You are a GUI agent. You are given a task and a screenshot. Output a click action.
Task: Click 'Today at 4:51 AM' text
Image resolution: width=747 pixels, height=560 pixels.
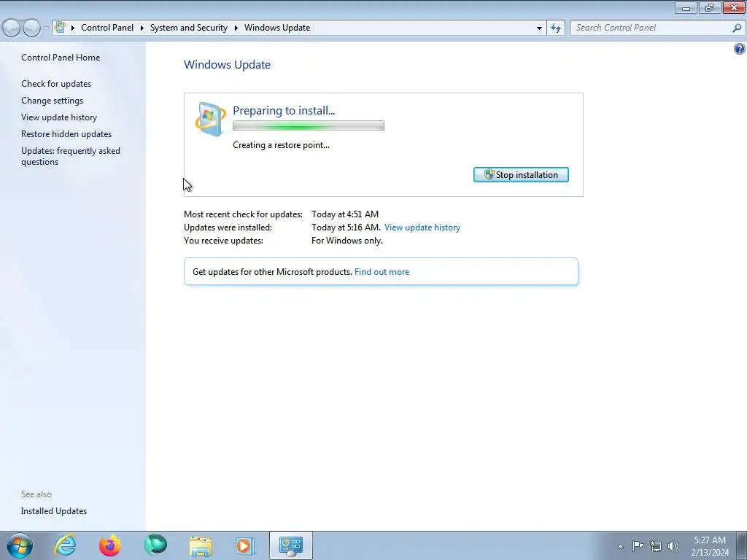pos(345,214)
